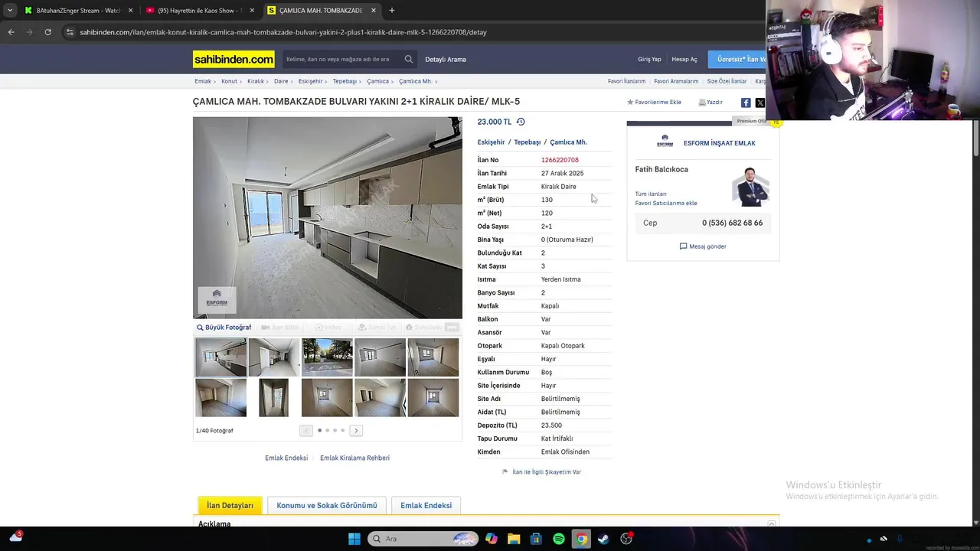
Task: Open Spotify from the taskbar
Action: [x=559, y=539]
